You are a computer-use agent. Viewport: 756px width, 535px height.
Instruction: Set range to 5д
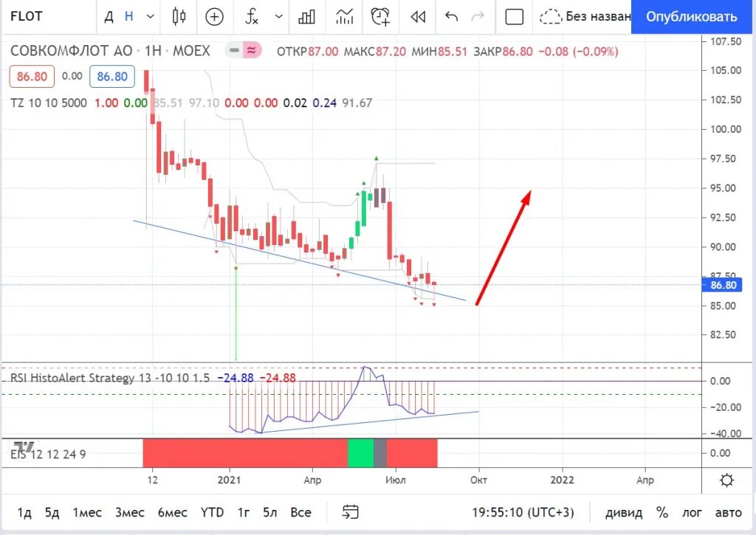coord(52,512)
